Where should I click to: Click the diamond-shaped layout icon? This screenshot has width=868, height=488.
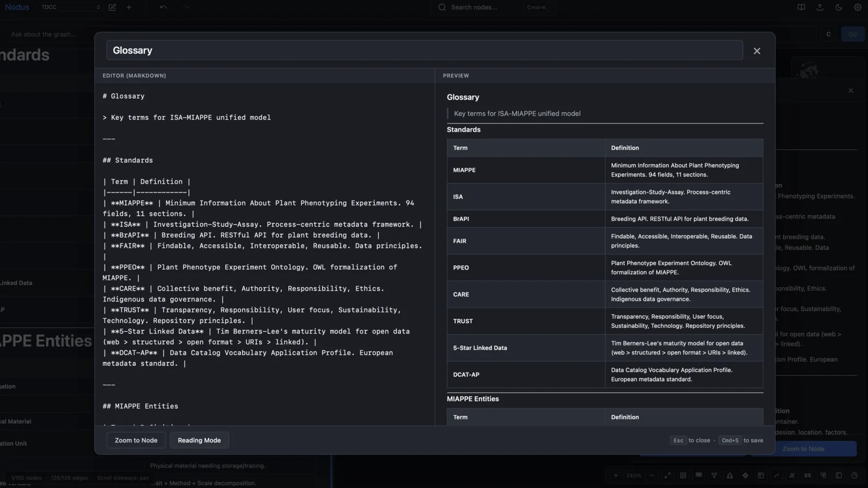pyautogui.click(x=745, y=476)
